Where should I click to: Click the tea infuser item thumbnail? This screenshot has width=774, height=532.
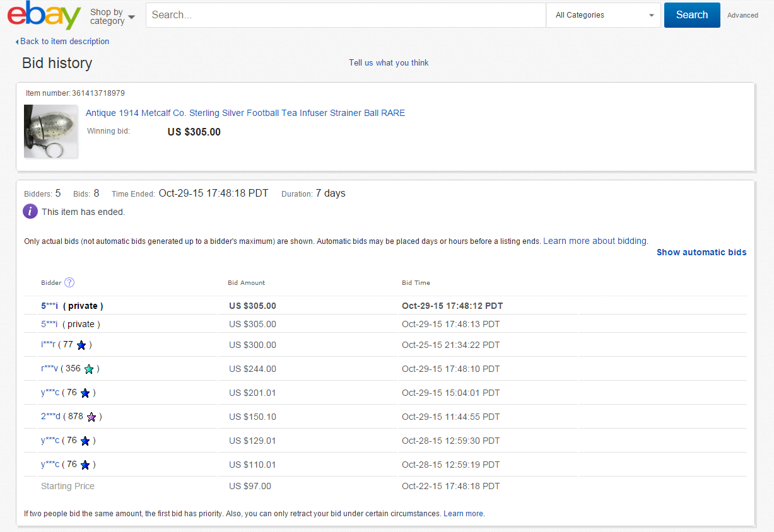point(50,131)
